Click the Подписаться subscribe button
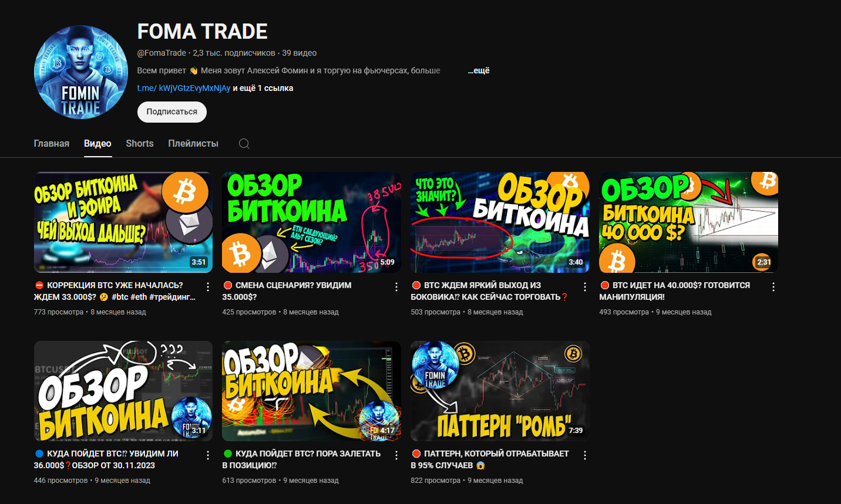The image size is (841, 504). (172, 112)
